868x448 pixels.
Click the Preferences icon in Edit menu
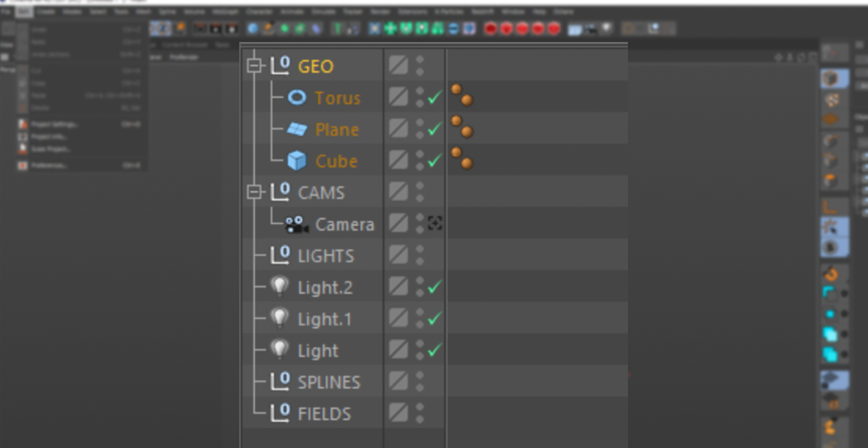click(23, 165)
